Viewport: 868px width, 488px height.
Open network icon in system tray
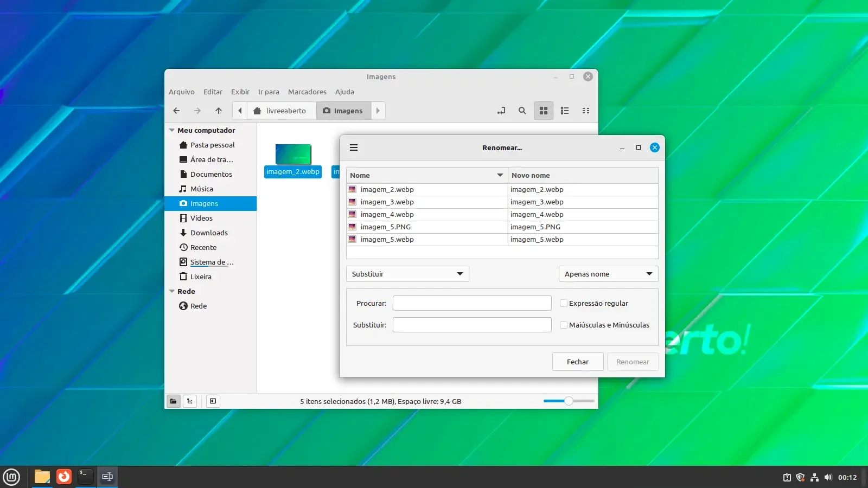coord(814,477)
